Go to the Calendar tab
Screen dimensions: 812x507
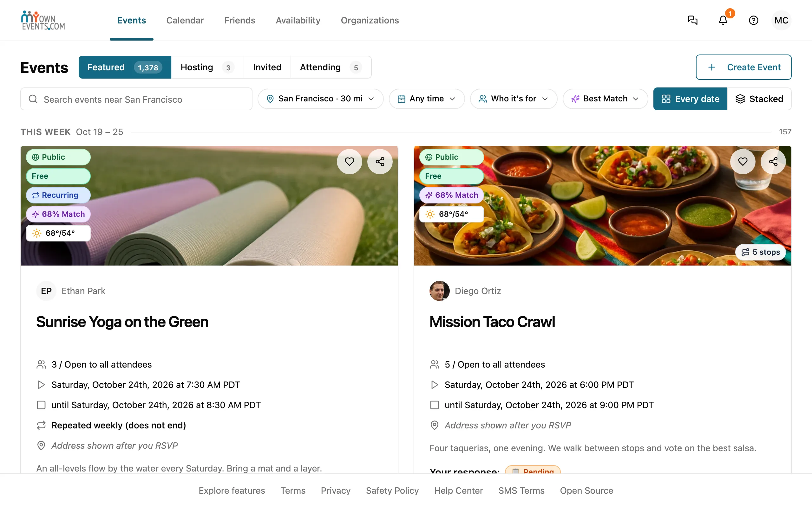(x=185, y=21)
